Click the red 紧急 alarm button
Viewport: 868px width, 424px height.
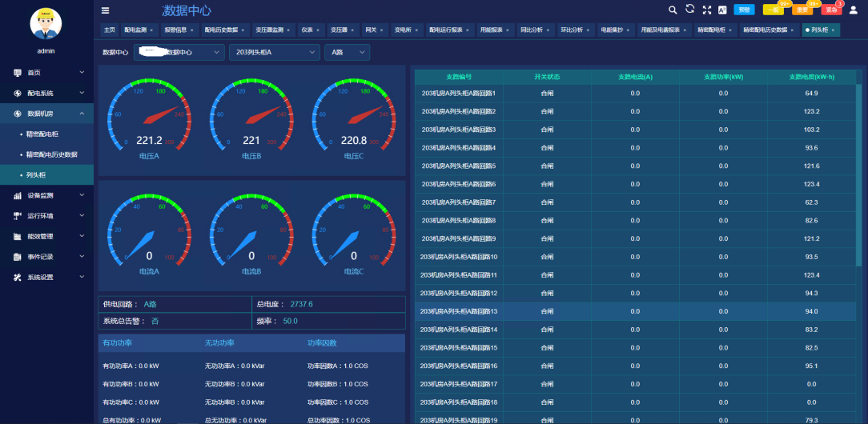831,10
